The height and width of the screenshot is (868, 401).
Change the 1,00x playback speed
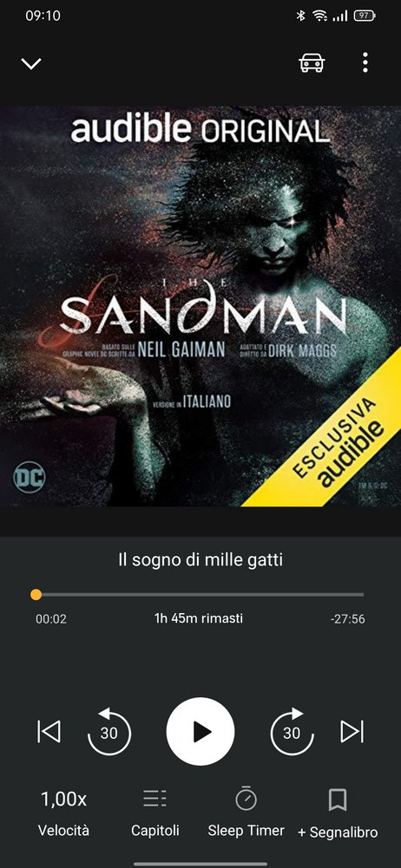(x=63, y=799)
